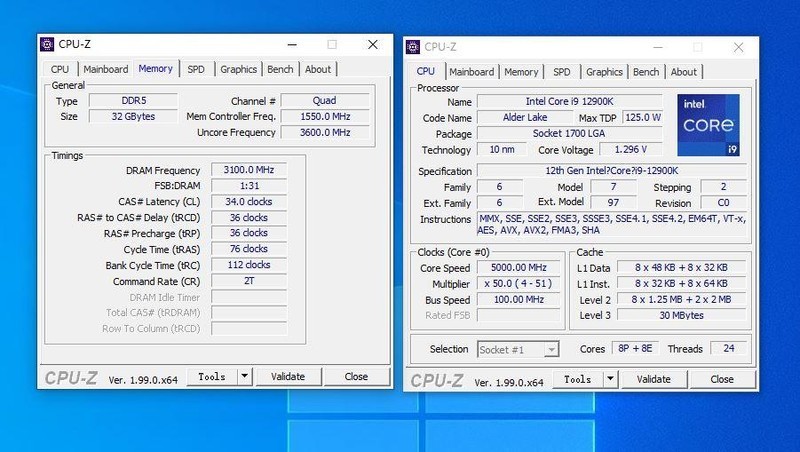
Task: Close right CPU-Z window with title bar X
Action: [738, 47]
